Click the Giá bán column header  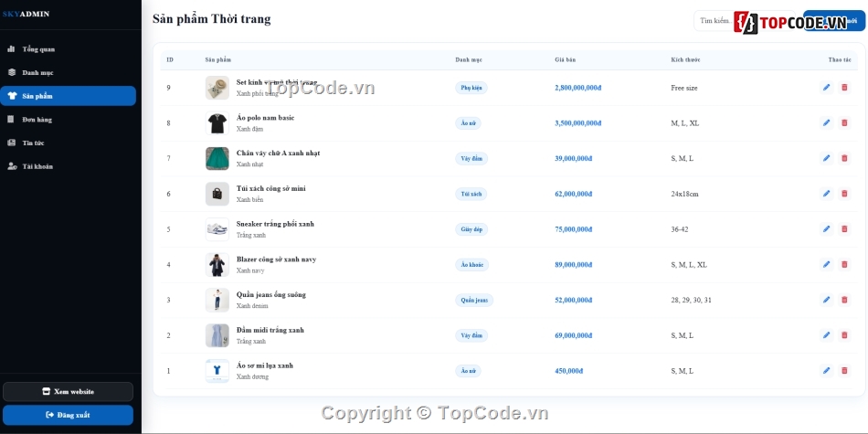click(x=566, y=59)
